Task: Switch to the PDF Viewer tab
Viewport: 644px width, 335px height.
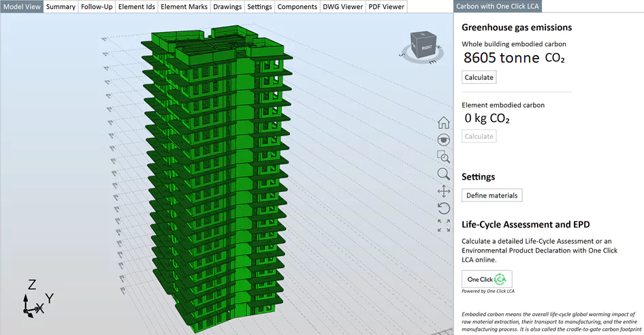Action: point(386,7)
